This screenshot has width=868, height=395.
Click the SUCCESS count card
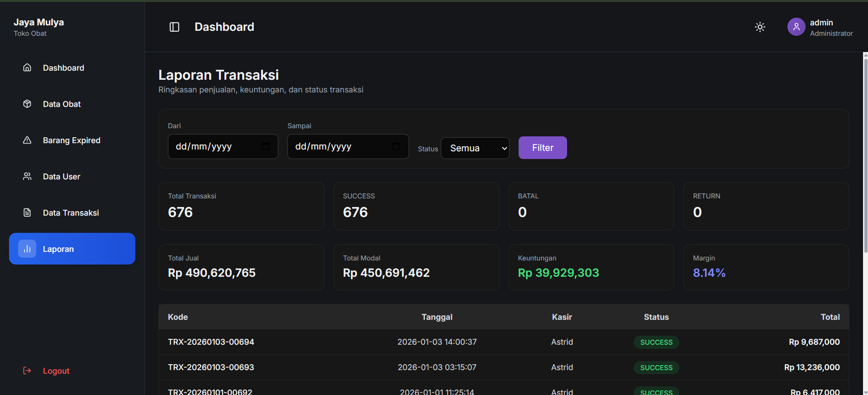(416, 206)
